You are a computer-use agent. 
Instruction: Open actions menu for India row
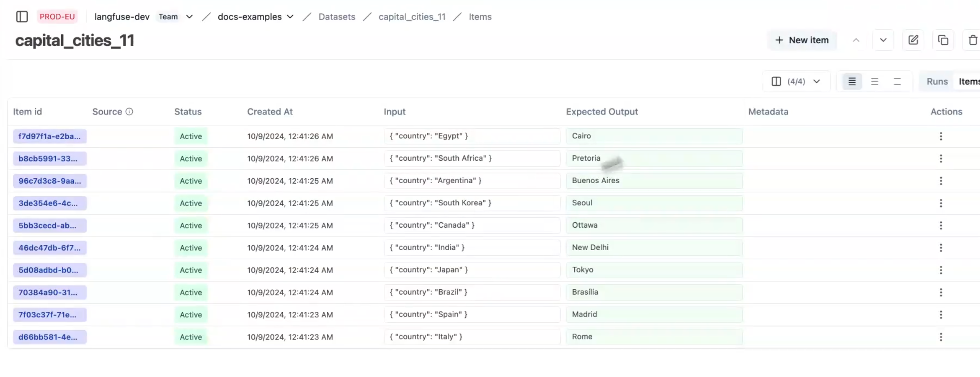(x=941, y=248)
